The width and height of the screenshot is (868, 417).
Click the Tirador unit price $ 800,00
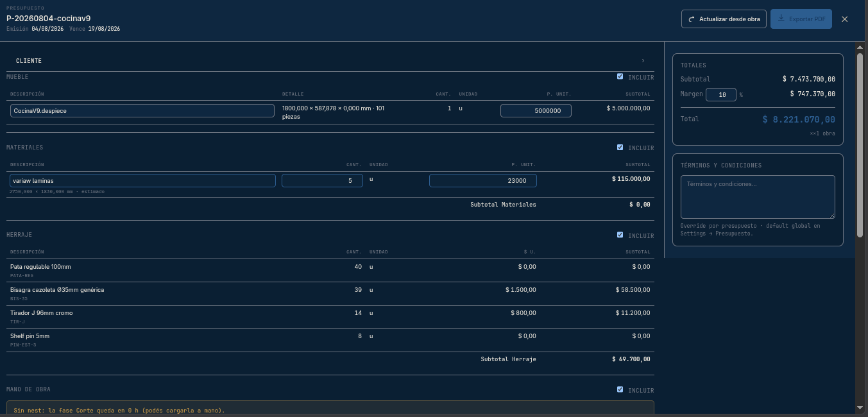point(523,313)
